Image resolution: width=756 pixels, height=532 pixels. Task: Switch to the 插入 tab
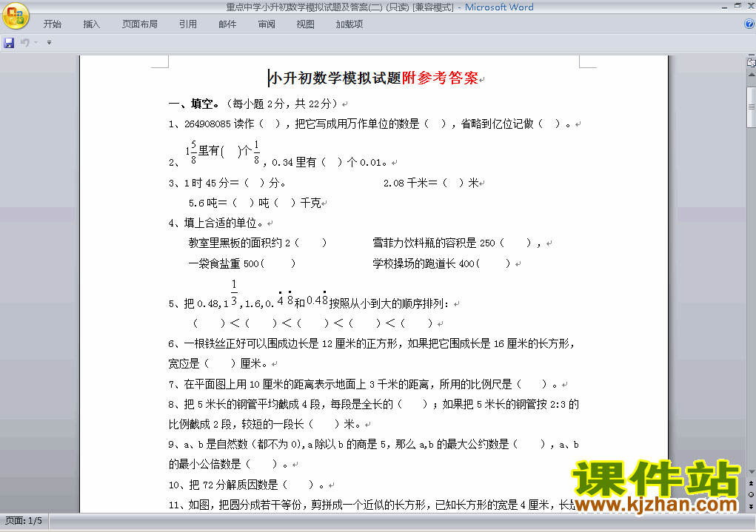[92, 24]
